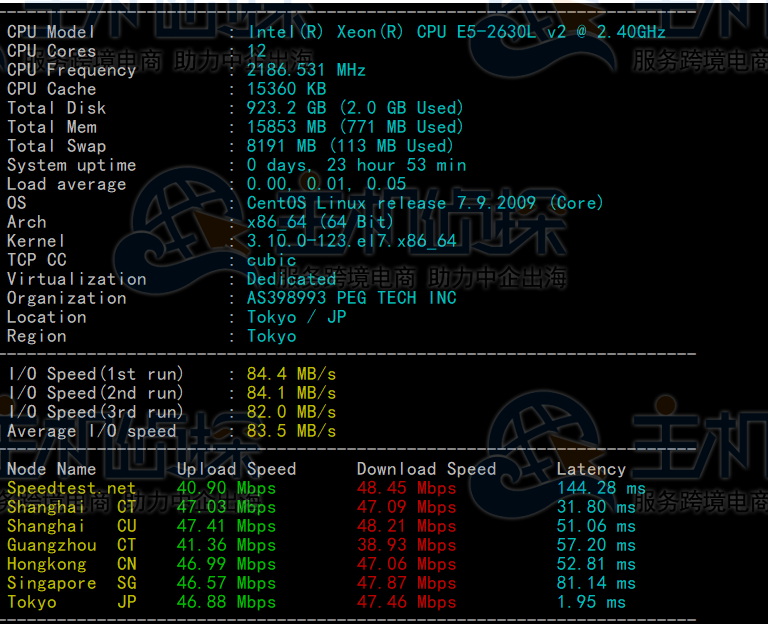Screen dimensions: 768x624
Task: Click the 'Shanghai CT' node row name
Action: click(72, 507)
